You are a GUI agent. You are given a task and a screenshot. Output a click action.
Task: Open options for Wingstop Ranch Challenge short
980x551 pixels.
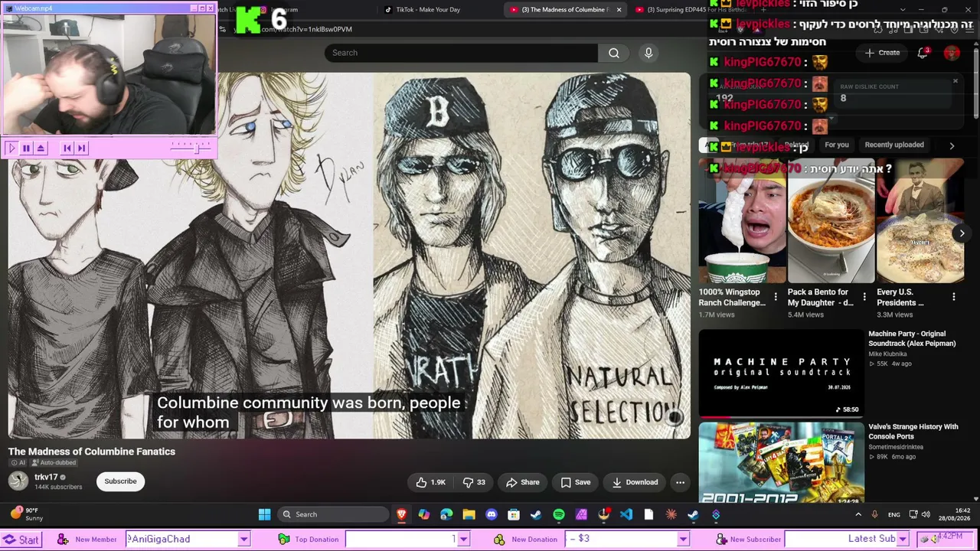pos(776,297)
